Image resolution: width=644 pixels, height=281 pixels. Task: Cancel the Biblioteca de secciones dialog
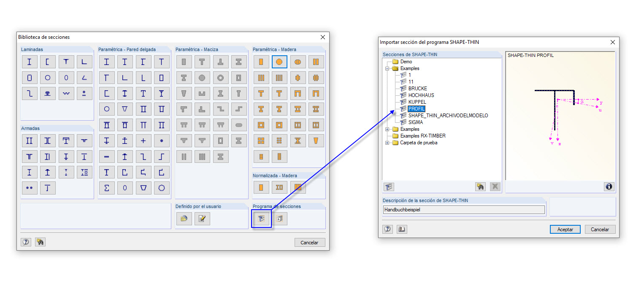tap(309, 243)
